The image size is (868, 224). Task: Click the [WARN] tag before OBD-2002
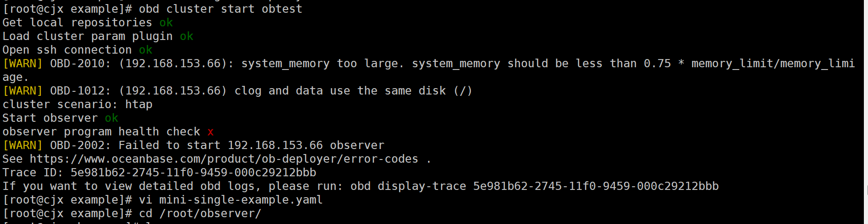point(23,145)
